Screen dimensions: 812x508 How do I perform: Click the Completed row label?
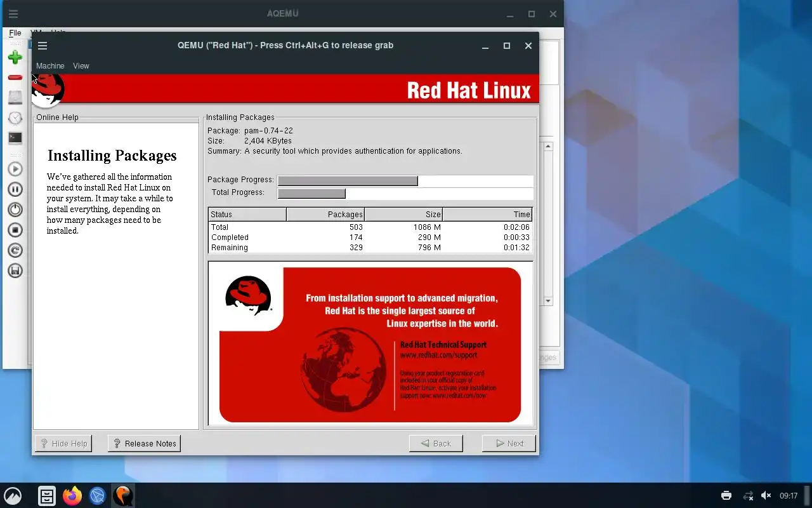click(x=230, y=237)
